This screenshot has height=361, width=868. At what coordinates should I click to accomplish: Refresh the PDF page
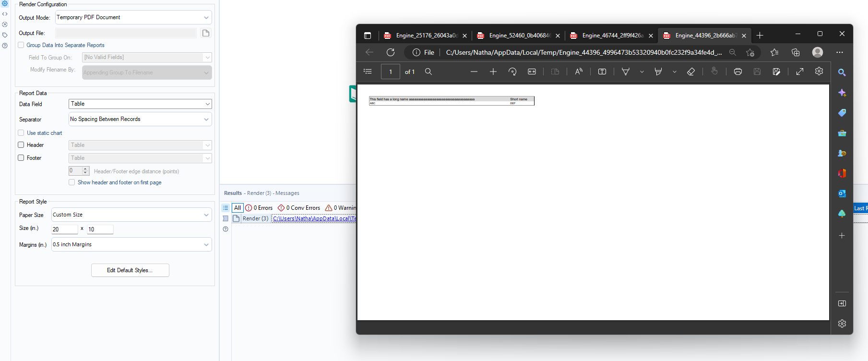tap(391, 52)
